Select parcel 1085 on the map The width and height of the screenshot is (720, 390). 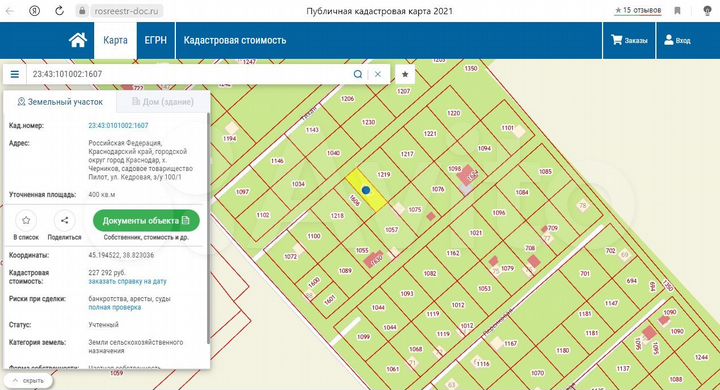click(x=545, y=172)
